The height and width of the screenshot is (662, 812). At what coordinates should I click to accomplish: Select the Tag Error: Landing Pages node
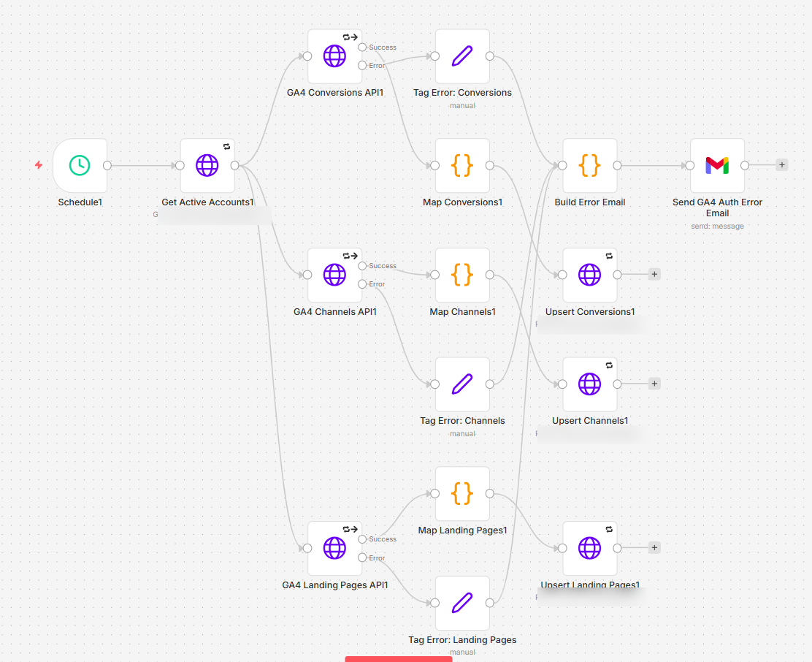pyautogui.click(x=462, y=603)
